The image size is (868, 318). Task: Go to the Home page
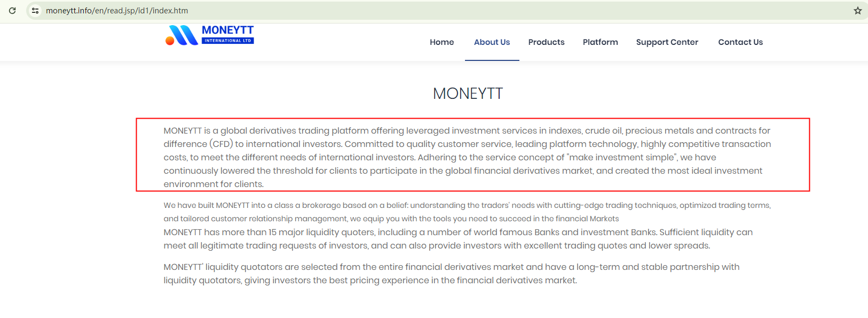point(441,42)
